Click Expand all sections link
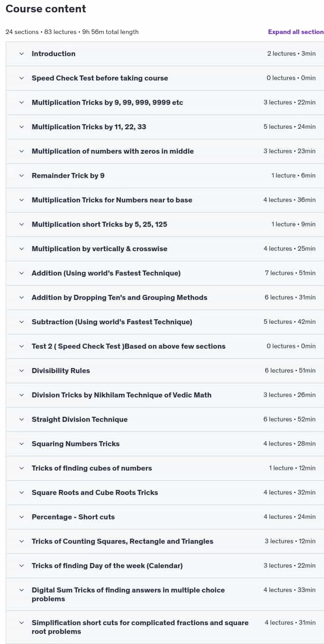Screen dimensions: 324x644 [296, 32]
